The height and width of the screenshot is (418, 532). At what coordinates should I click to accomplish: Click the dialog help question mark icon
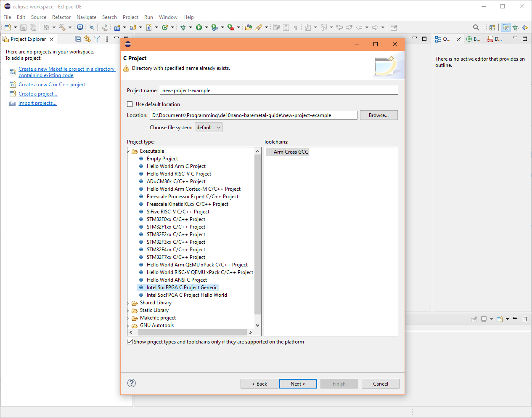(132, 383)
